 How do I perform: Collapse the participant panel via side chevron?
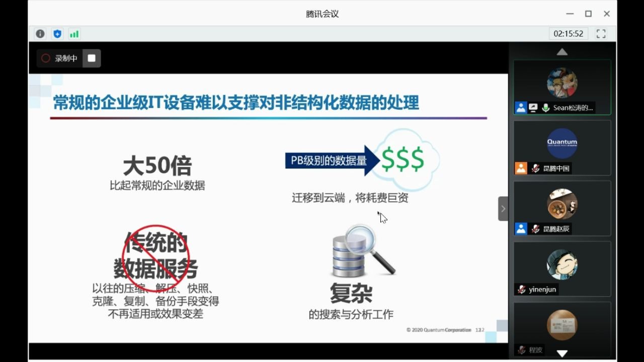coord(503,209)
